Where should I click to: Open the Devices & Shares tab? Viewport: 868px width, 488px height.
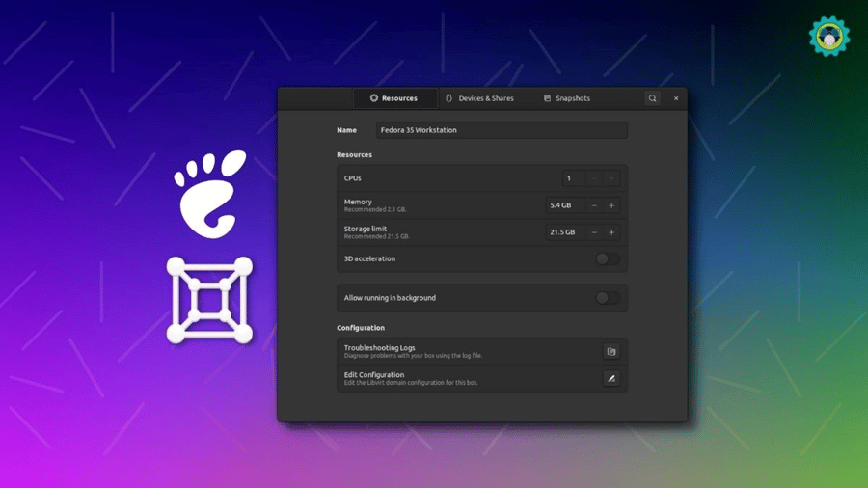coord(479,98)
